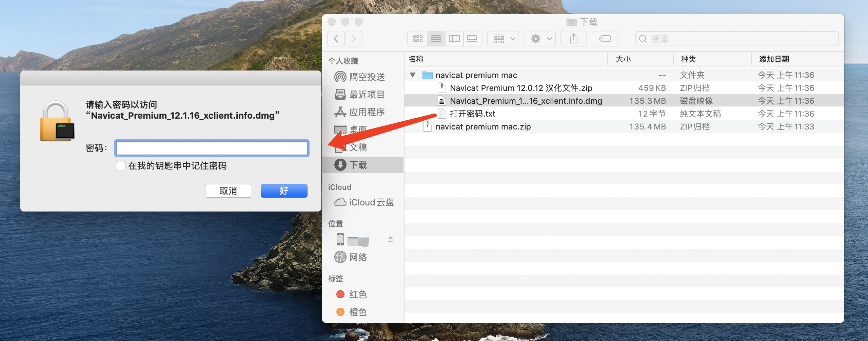Screen dimensions: 868x341
Task: Open the group-by arrangement dropdown
Action: [x=503, y=39]
